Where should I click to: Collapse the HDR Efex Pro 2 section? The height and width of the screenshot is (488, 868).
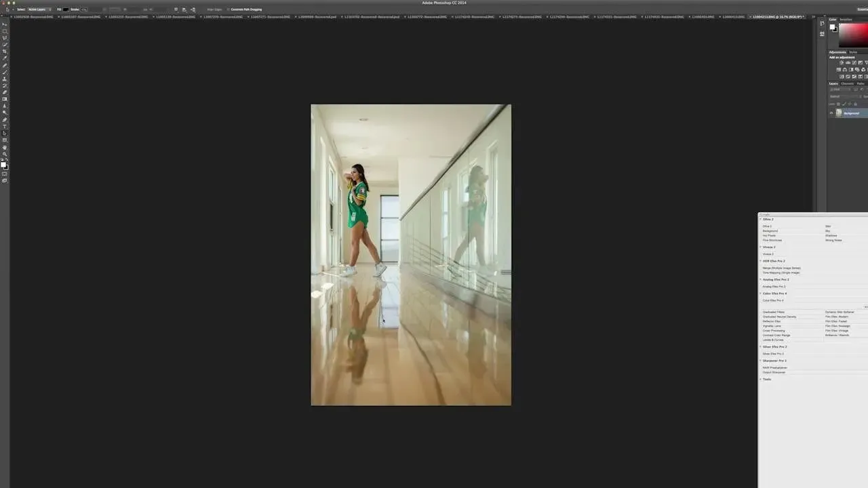click(760, 261)
